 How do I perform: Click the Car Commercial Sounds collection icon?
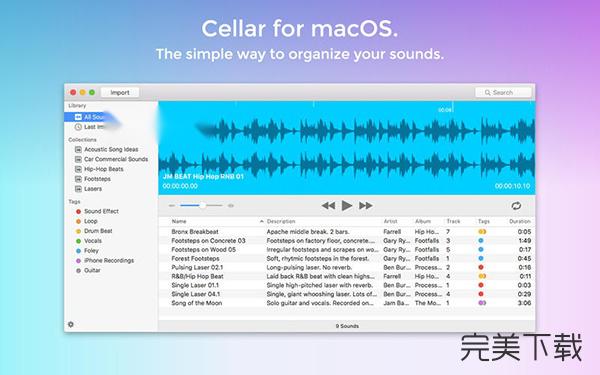coord(78,159)
